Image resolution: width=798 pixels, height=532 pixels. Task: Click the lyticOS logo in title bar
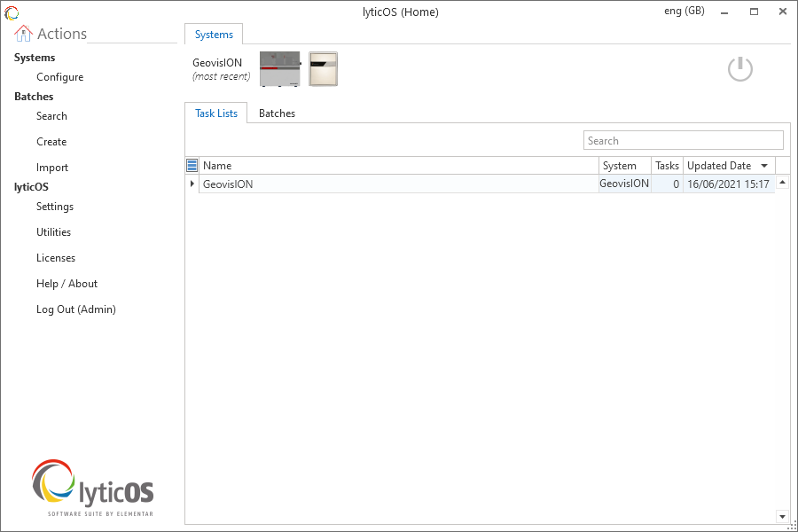12,12
